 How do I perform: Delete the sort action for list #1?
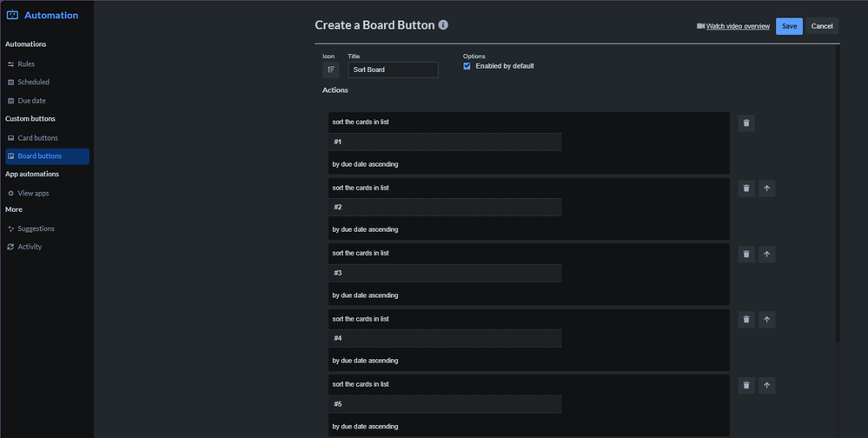746,123
